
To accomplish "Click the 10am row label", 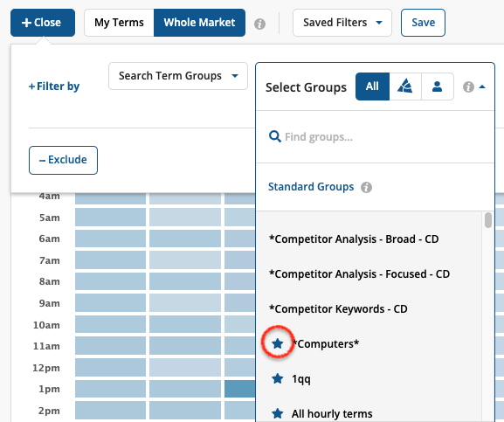I will 46,325.
